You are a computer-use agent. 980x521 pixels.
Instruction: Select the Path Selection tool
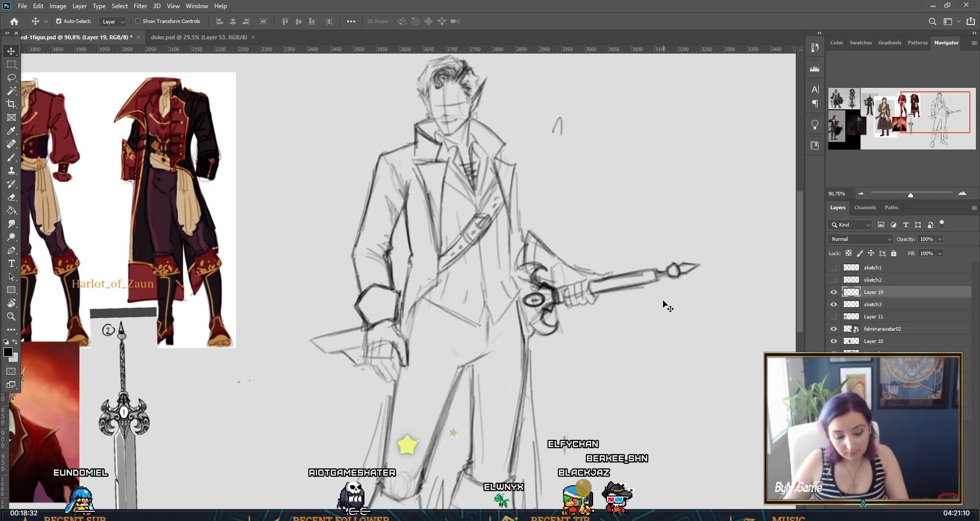click(x=11, y=277)
